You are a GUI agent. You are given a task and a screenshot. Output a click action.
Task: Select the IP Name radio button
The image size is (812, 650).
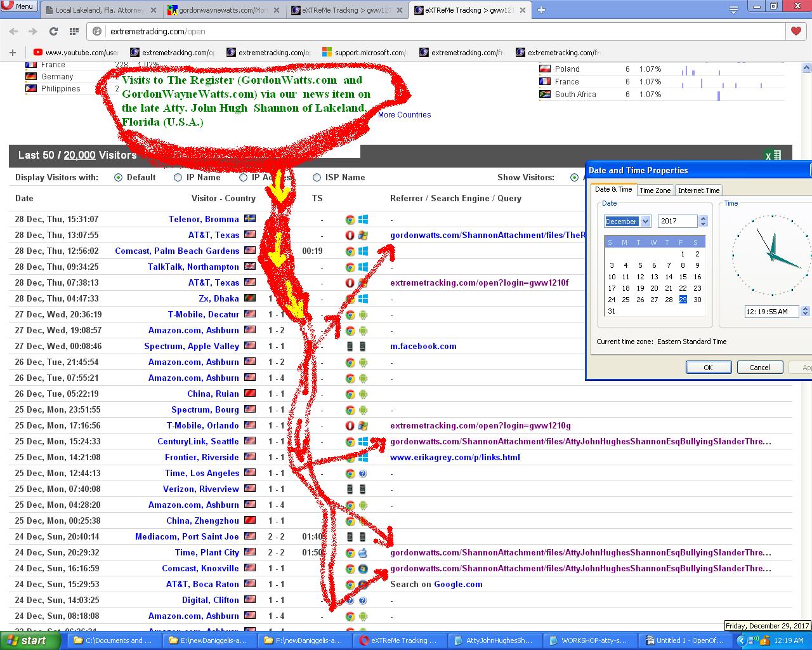[178, 178]
